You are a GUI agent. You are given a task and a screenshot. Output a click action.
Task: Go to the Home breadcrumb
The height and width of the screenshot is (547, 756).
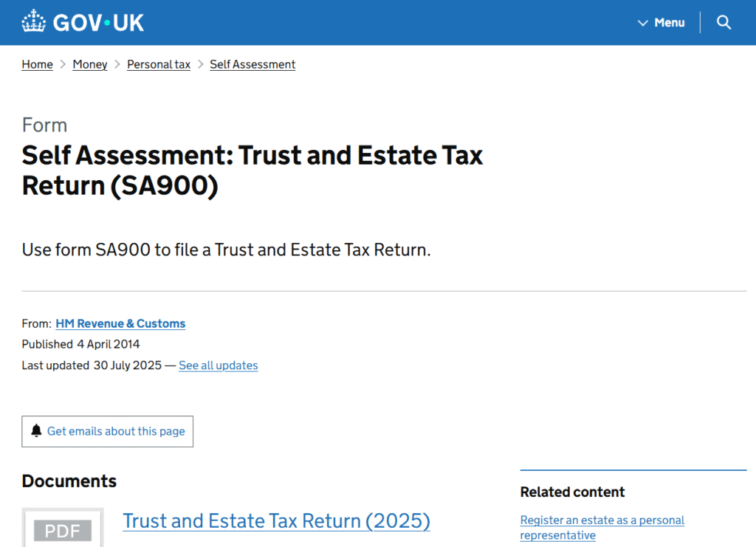37,64
